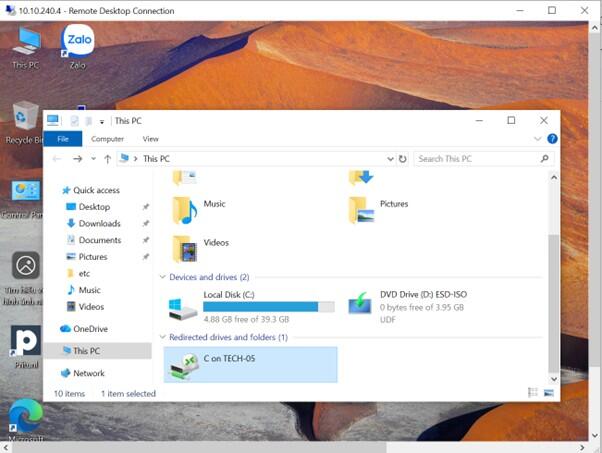Click the Properties icon in quick access toolbar

pos(74,121)
